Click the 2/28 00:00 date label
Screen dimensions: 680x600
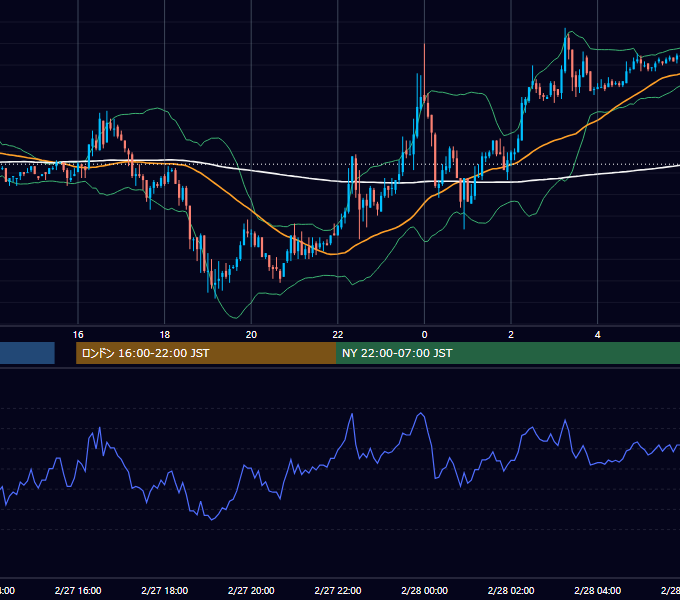tap(425, 590)
